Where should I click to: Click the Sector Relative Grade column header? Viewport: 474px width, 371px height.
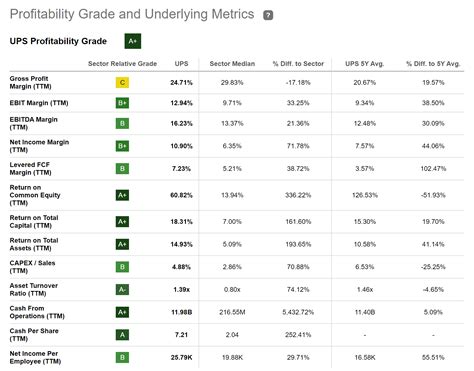(x=122, y=64)
